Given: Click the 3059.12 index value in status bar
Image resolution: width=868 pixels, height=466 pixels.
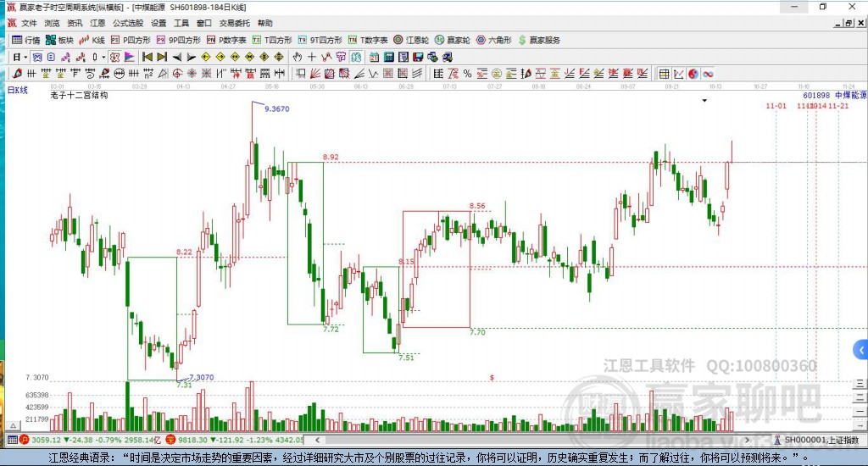Looking at the screenshot, I should coord(46,440).
